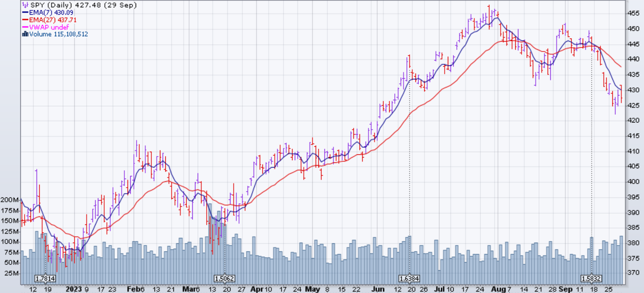Click the Sep month label on axis

(565, 289)
